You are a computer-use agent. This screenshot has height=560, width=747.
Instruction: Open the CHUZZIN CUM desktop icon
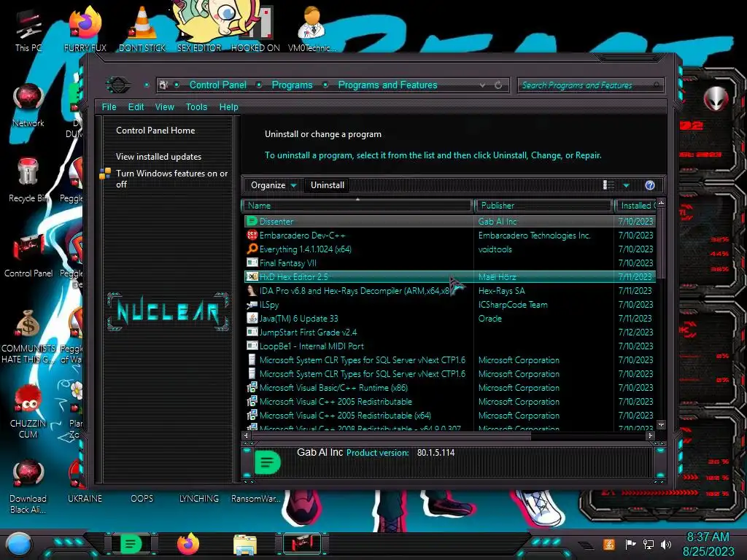[28, 411]
